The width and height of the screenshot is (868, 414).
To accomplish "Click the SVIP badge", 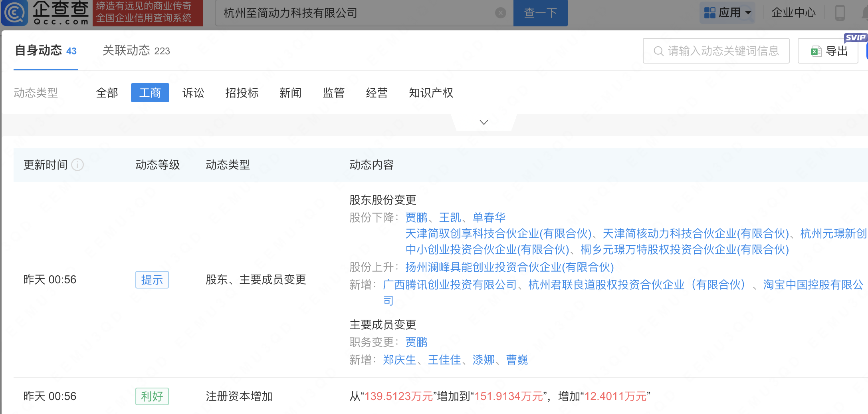I will 855,37.
